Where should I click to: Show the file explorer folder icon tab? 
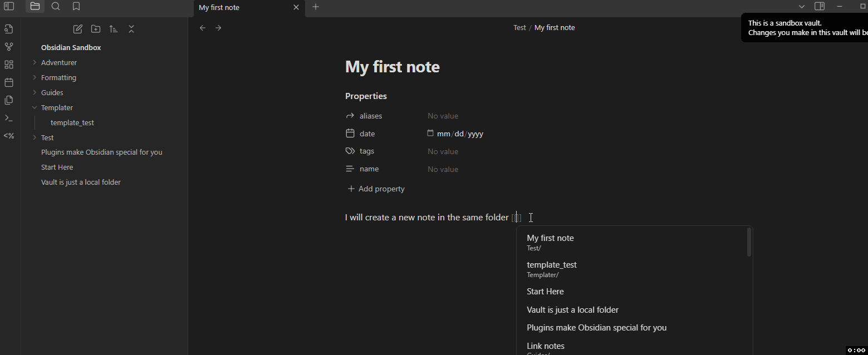pos(35,7)
